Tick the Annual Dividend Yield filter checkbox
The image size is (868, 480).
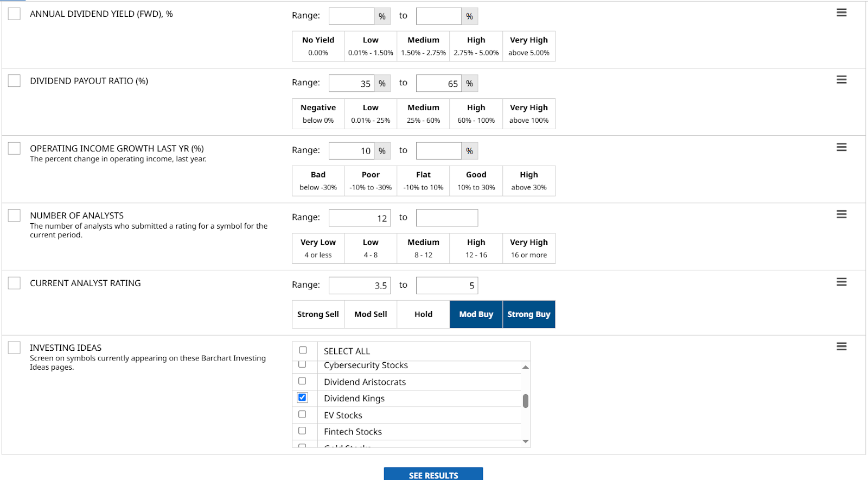[x=14, y=14]
